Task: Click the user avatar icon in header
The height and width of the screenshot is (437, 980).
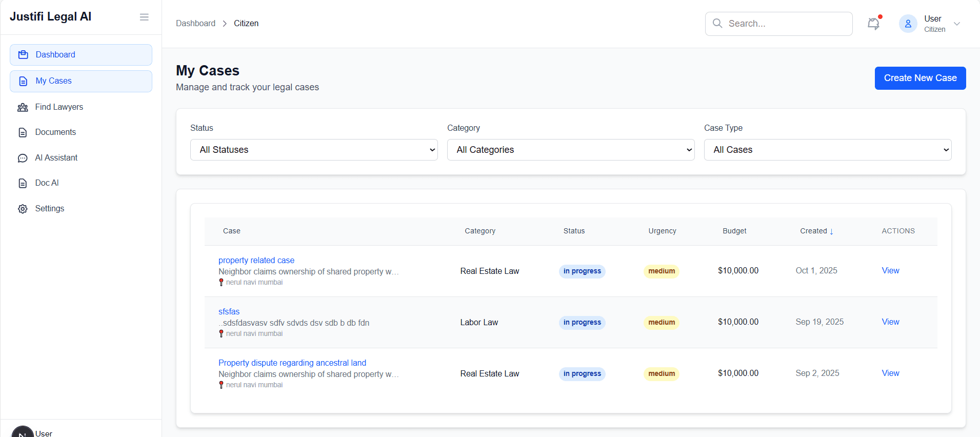Action: (908, 24)
